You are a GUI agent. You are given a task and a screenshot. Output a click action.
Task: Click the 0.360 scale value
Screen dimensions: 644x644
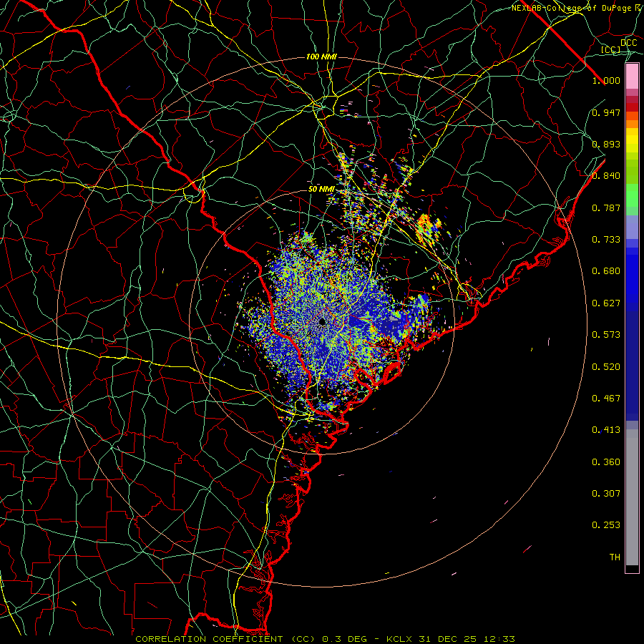pos(606,462)
